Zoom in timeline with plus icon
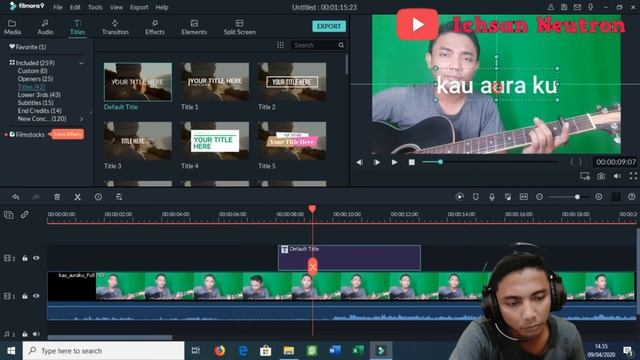The height and width of the screenshot is (360, 640). pos(599,197)
